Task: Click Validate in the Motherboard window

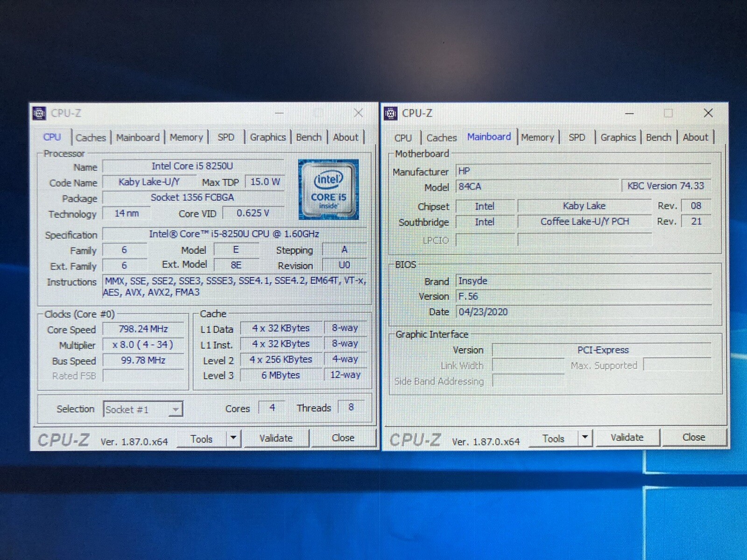Action: [x=627, y=437]
